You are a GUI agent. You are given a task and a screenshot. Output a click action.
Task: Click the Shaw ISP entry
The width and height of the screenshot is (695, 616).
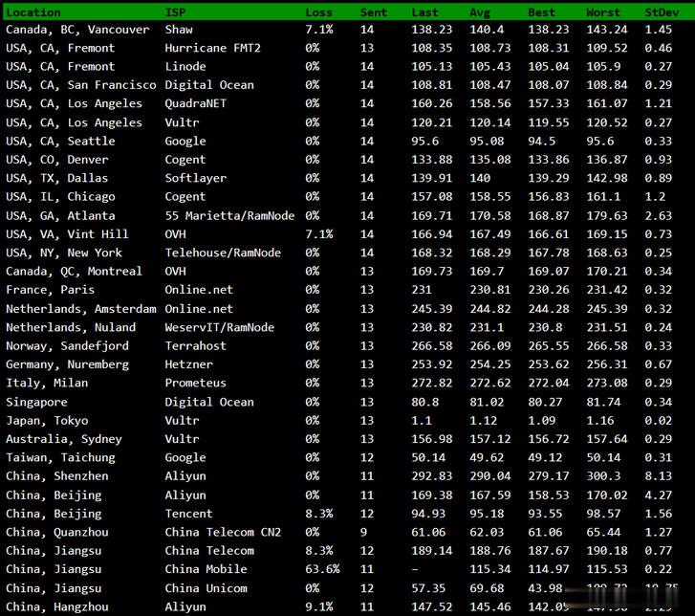[x=179, y=30]
